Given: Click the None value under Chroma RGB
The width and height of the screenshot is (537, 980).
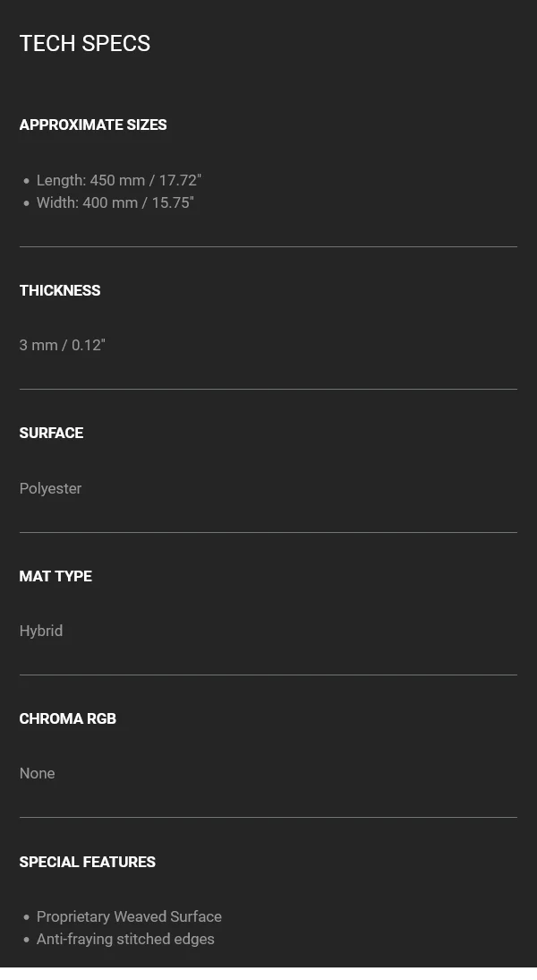Looking at the screenshot, I should click(x=37, y=773).
